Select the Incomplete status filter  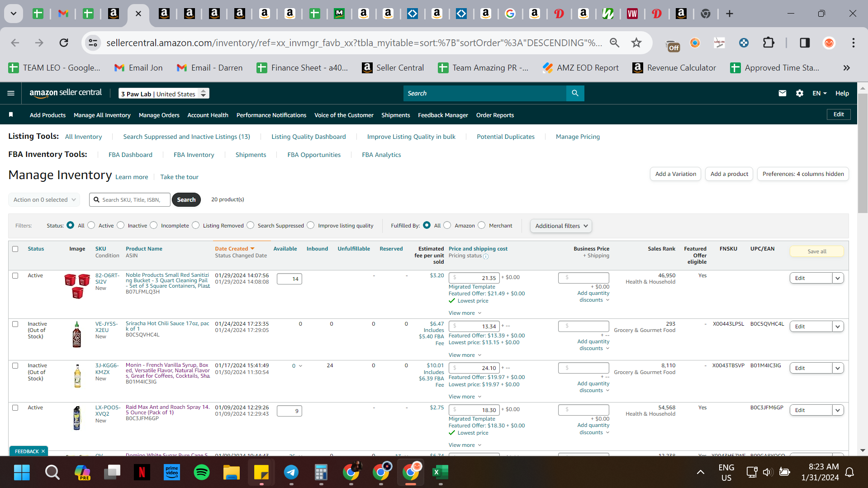(154, 225)
